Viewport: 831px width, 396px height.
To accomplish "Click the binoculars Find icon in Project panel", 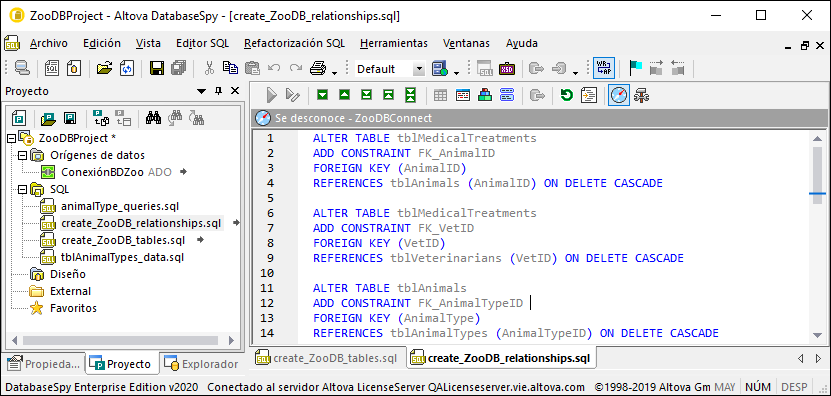I will point(154,118).
